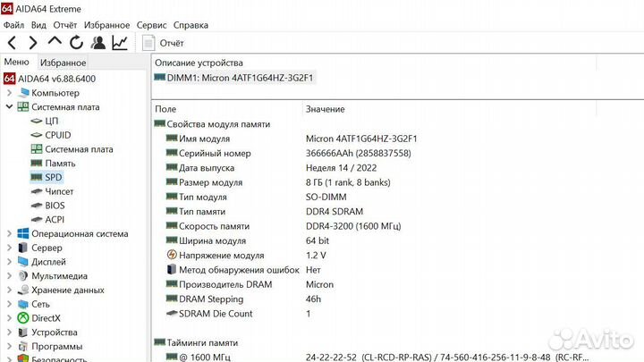Click the line graph icon in the toolbar

tap(119, 43)
